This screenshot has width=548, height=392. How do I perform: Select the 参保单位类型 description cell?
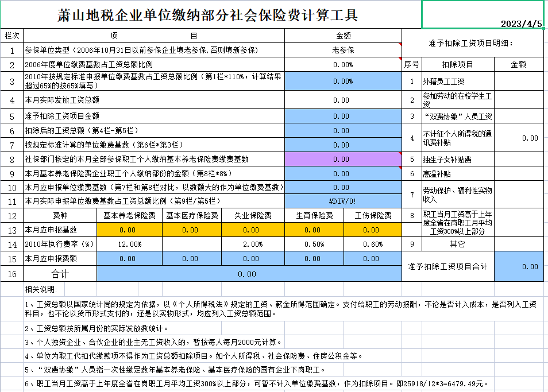pyautogui.click(x=154, y=50)
